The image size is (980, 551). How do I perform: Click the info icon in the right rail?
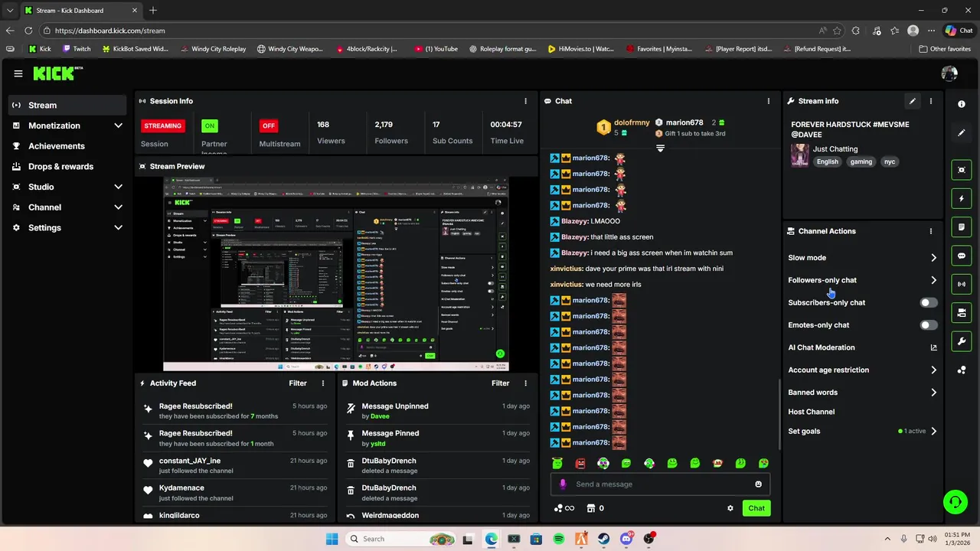pos(962,104)
